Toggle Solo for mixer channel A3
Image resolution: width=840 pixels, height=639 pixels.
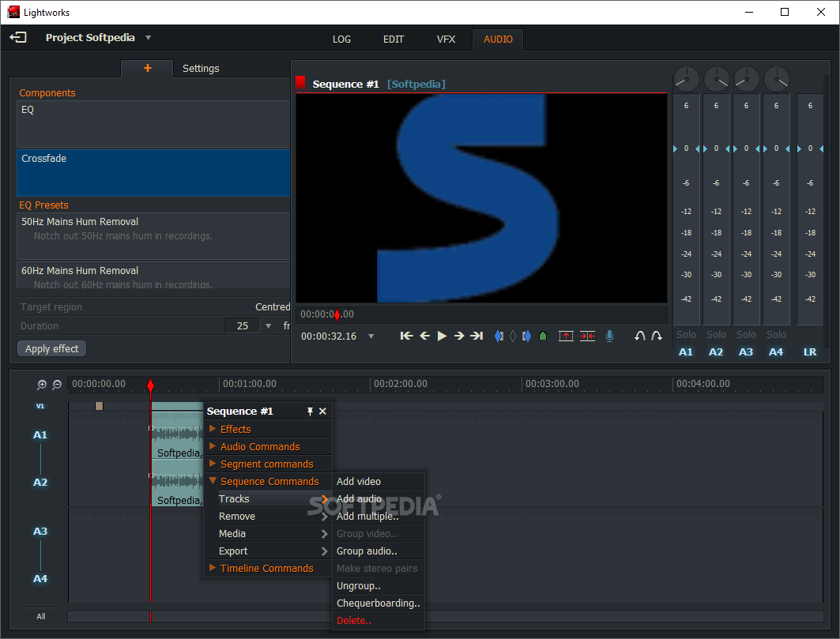[746, 335]
